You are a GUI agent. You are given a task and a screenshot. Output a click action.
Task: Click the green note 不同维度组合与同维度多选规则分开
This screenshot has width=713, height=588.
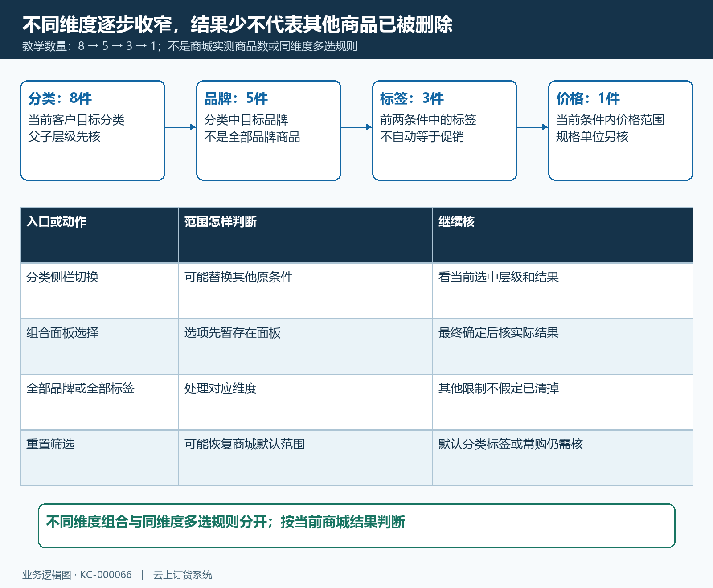coord(156,522)
